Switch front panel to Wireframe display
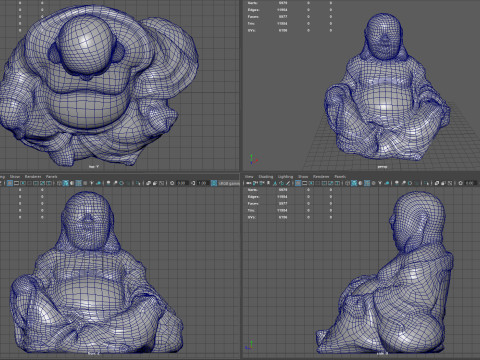Viewport: 480px width, 360px height. coord(59,183)
